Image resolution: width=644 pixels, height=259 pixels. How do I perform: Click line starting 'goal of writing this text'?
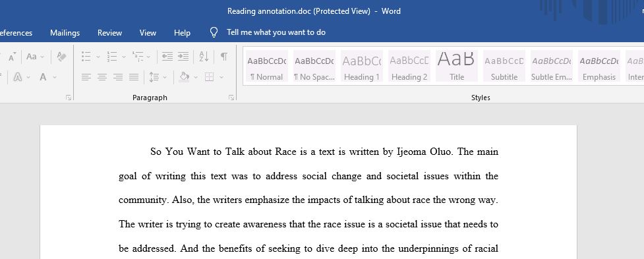click(308, 176)
